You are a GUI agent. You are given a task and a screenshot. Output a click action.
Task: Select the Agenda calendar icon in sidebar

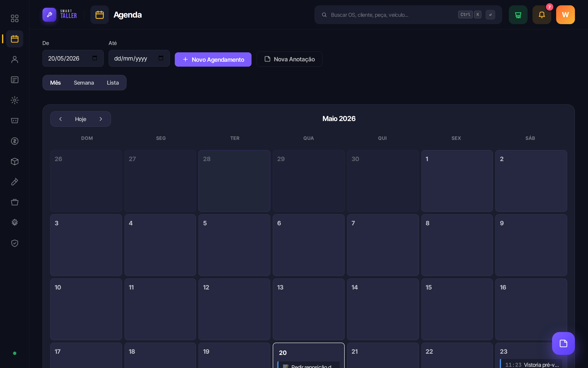click(x=14, y=39)
